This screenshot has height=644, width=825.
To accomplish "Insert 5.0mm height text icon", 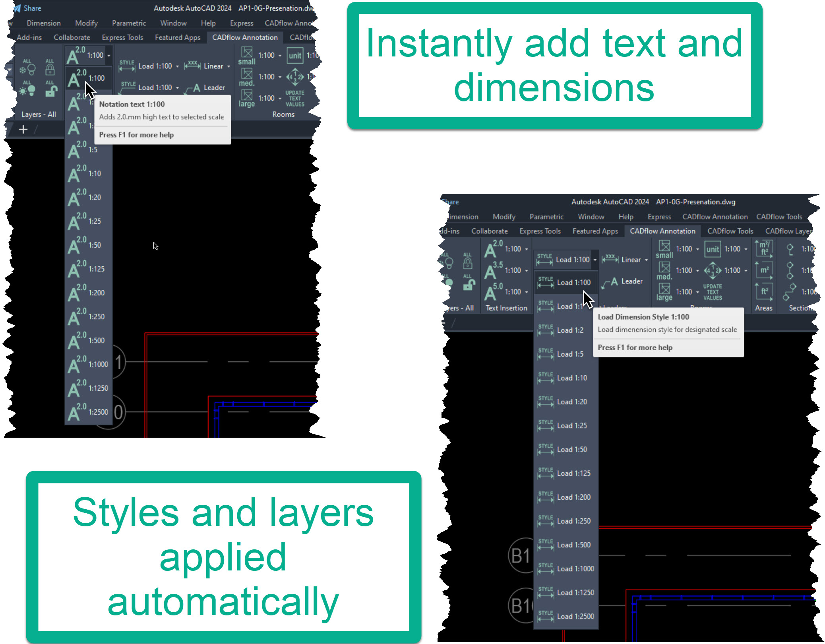I will click(x=493, y=292).
